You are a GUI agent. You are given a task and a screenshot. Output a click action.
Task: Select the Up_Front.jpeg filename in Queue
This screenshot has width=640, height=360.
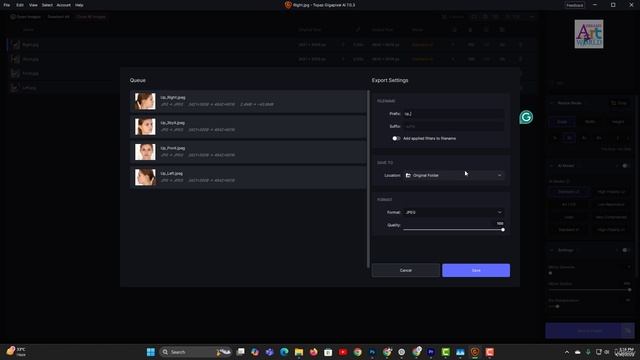click(173, 148)
